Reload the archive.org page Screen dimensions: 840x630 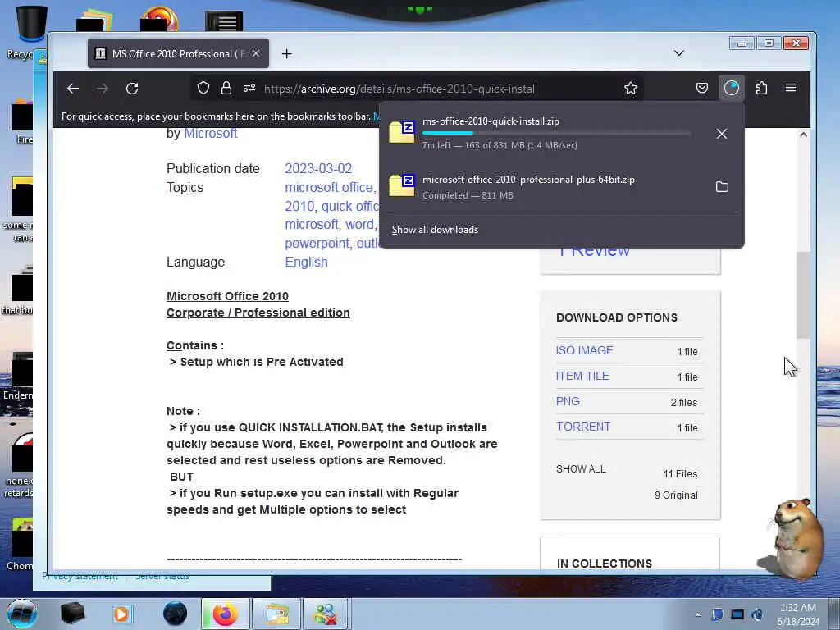click(x=132, y=89)
